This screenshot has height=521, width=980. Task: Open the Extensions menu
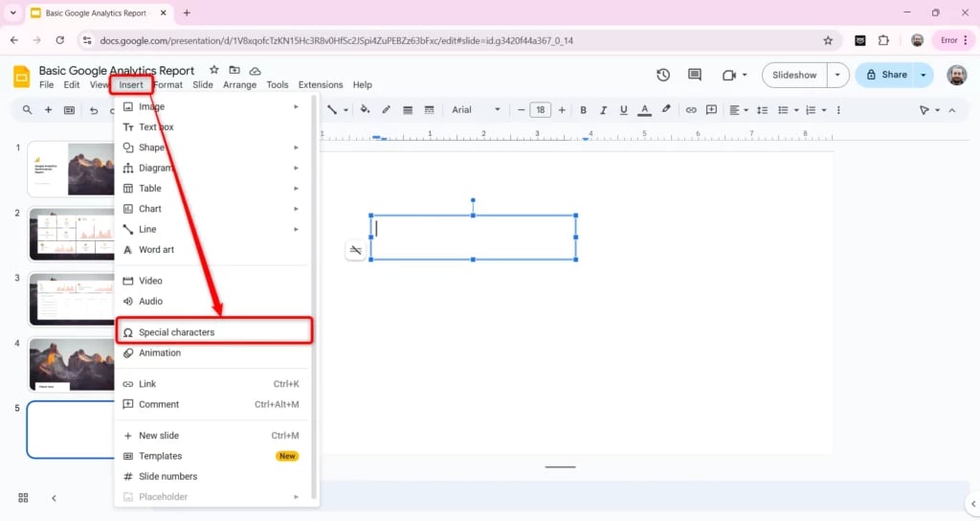(x=321, y=85)
